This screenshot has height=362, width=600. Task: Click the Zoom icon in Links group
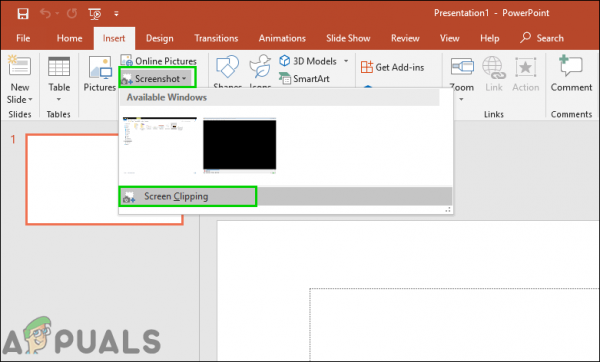pyautogui.click(x=462, y=67)
